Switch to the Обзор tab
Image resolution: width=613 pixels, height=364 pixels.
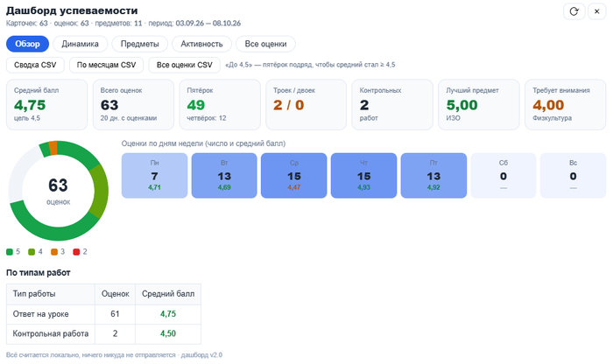tap(27, 44)
